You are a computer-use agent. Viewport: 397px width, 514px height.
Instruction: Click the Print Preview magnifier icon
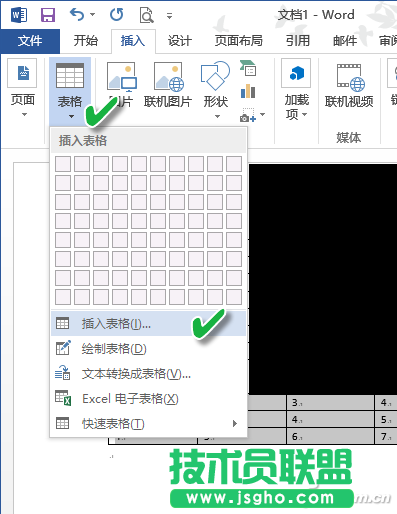[146, 15]
